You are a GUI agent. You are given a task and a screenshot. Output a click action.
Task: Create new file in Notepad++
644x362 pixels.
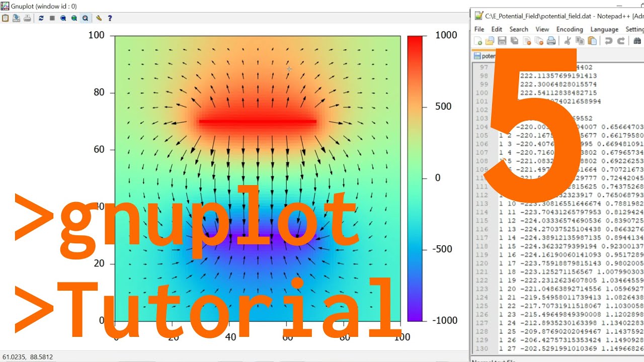478,41
